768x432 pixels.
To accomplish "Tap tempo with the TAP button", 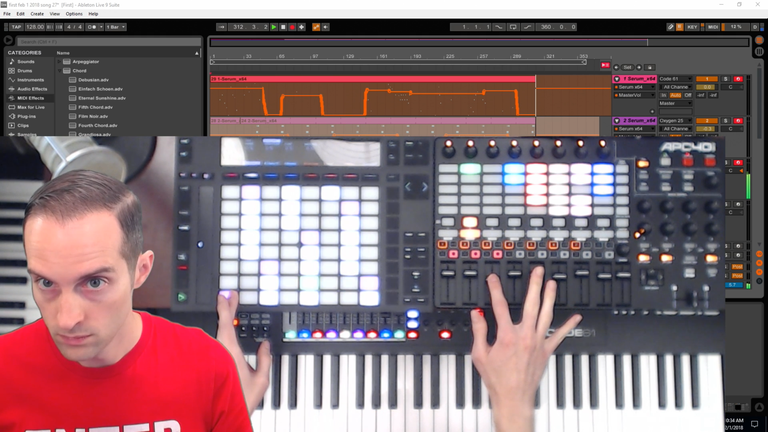I will click(x=16, y=27).
